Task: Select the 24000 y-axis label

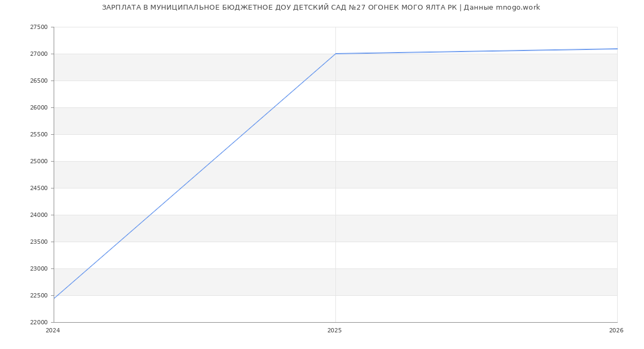Action: point(39,215)
